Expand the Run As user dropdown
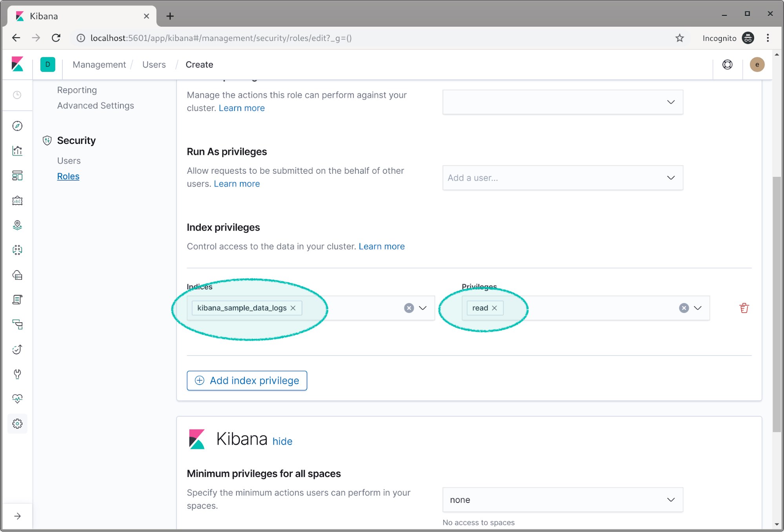This screenshot has height=532, width=784. click(x=671, y=178)
